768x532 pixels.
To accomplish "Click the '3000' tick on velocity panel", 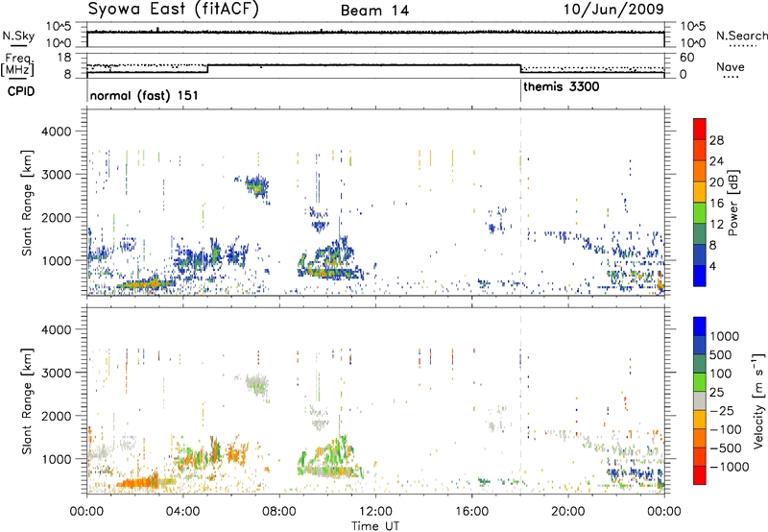I will [57, 373].
